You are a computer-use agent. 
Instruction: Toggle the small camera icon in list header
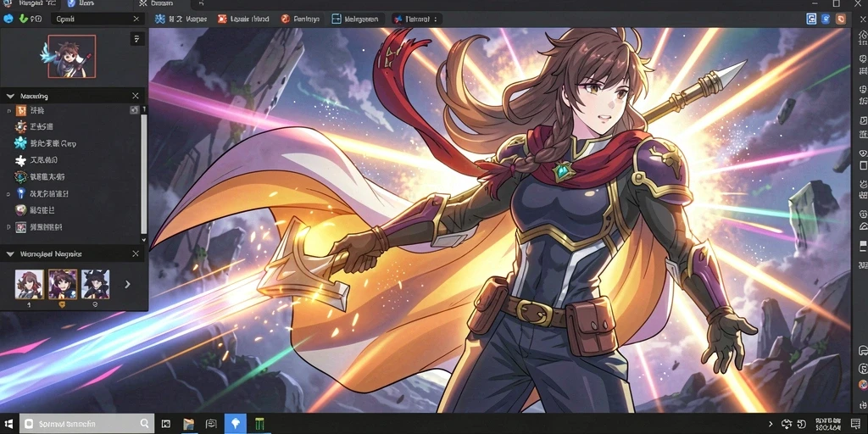point(135,110)
